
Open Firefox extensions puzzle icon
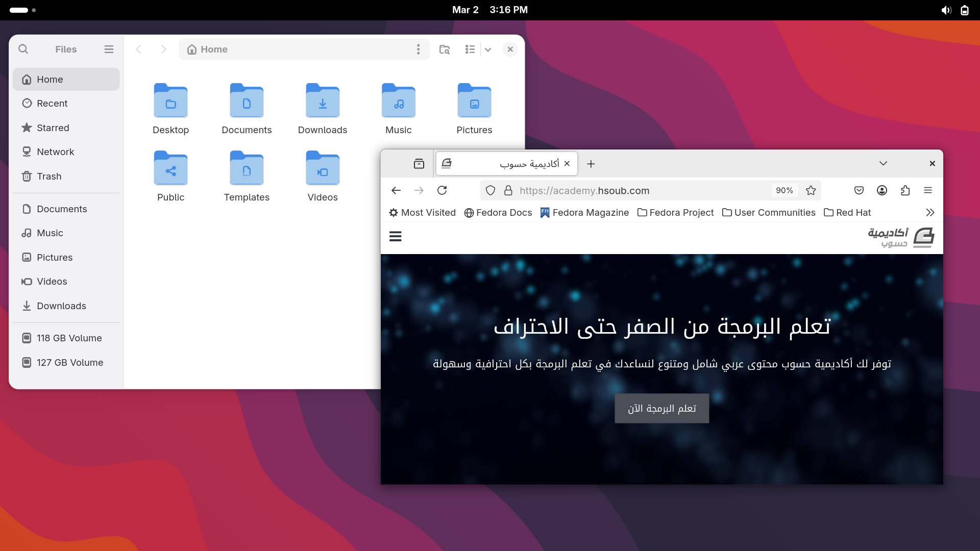[905, 190]
